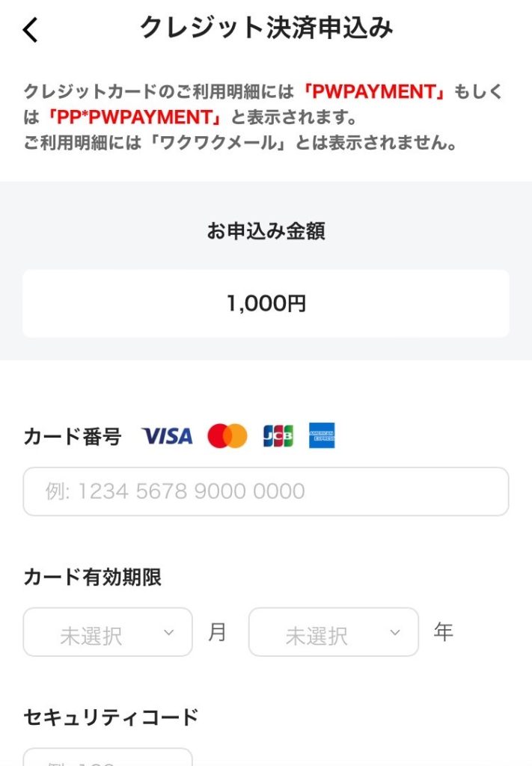Click the chevron in the month selector

point(169,633)
